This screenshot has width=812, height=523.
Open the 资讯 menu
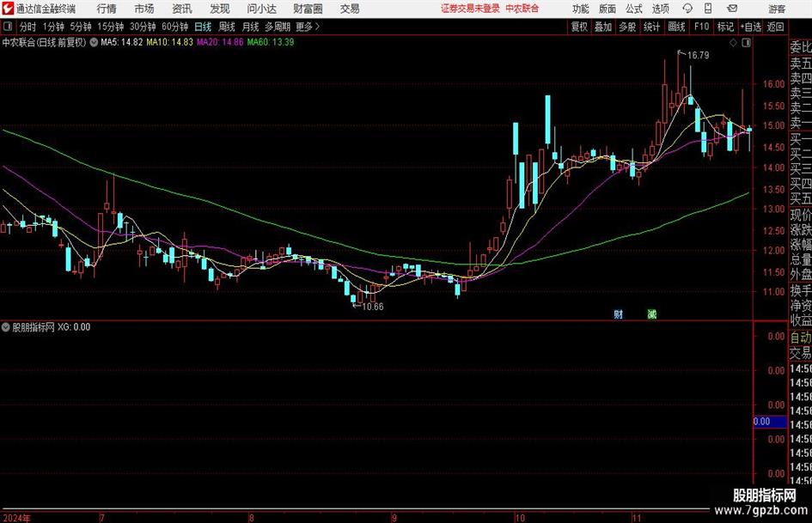(x=182, y=9)
